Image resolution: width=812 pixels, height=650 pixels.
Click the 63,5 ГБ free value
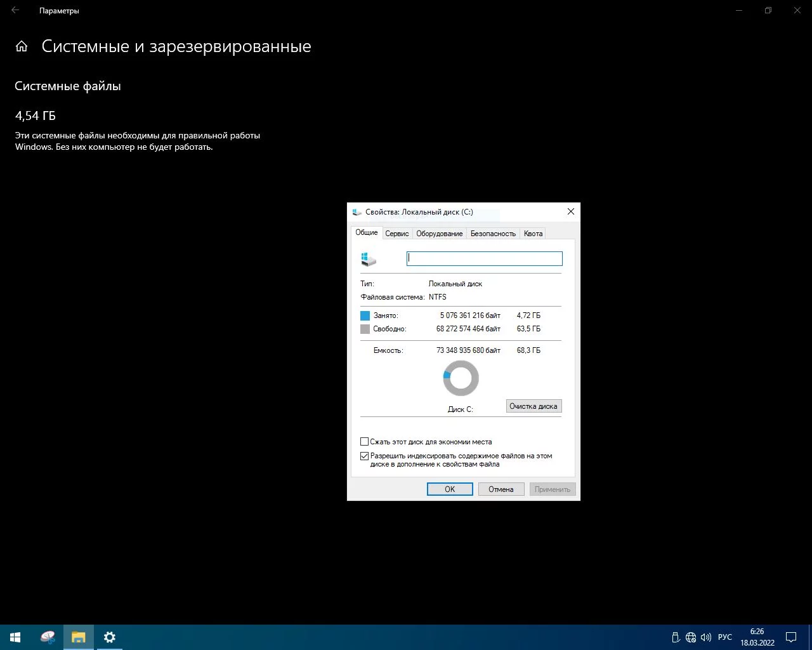[528, 329]
